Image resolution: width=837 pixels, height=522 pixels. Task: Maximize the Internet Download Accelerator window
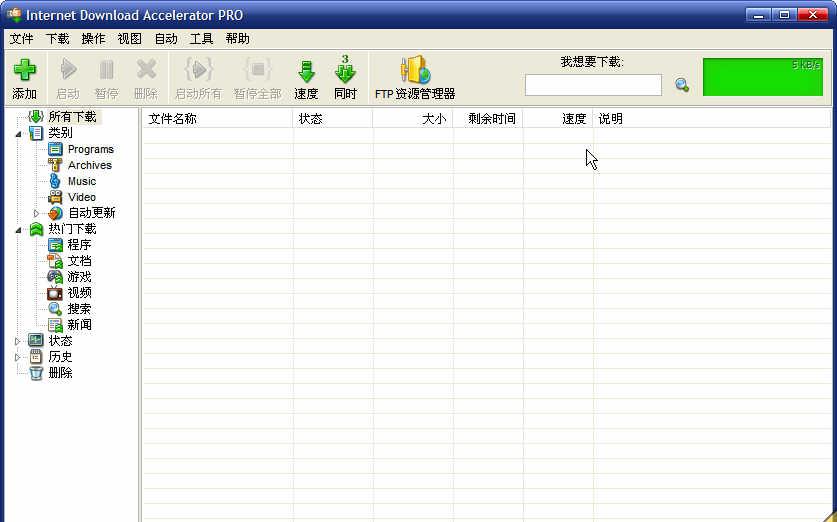pyautogui.click(x=784, y=15)
